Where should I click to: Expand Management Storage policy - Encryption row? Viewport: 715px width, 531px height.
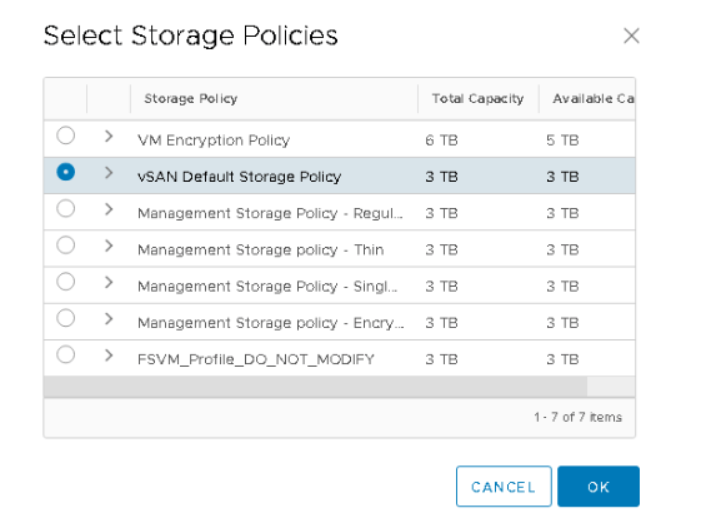(108, 319)
